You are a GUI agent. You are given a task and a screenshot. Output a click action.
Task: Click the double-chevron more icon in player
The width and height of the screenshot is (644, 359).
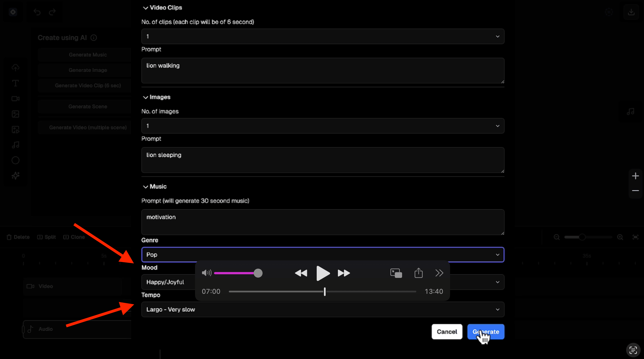click(439, 273)
